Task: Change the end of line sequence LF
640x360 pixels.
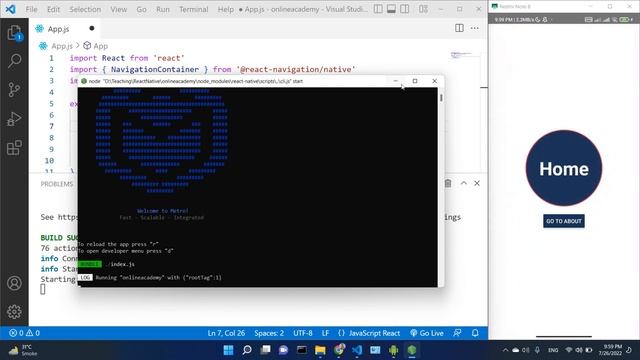Action: (325, 333)
